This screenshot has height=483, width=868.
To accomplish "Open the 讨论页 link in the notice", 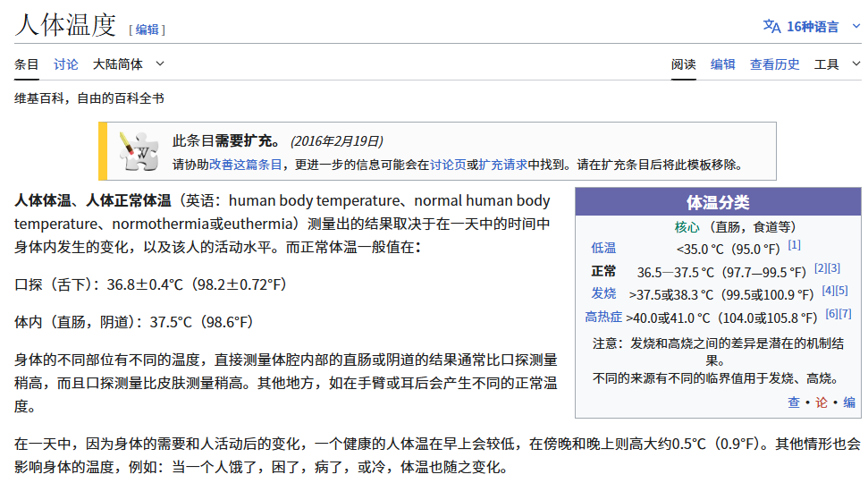I will point(448,165).
